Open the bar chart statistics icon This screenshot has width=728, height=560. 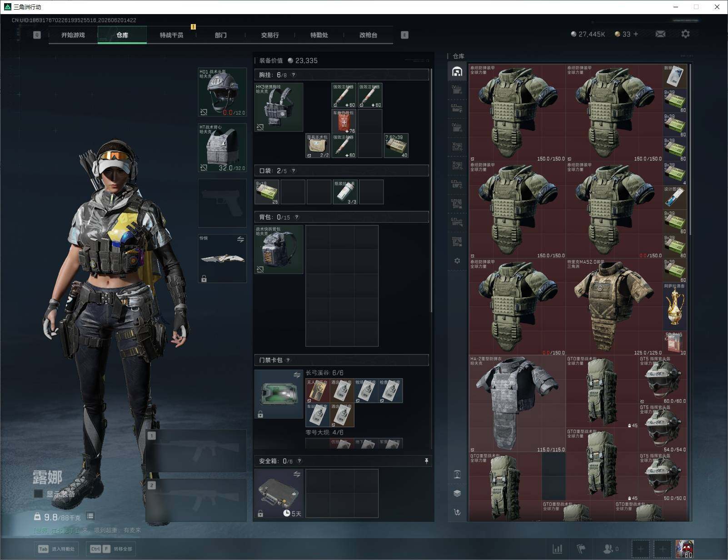click(x=557, y=549)
